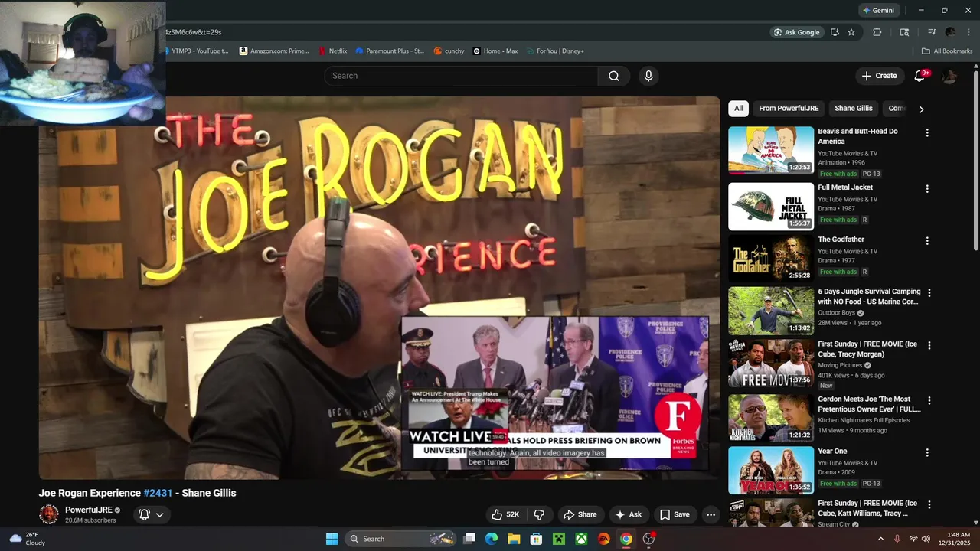Dislike the video
The height and width of the screenshot is (551, 980).
539,514
